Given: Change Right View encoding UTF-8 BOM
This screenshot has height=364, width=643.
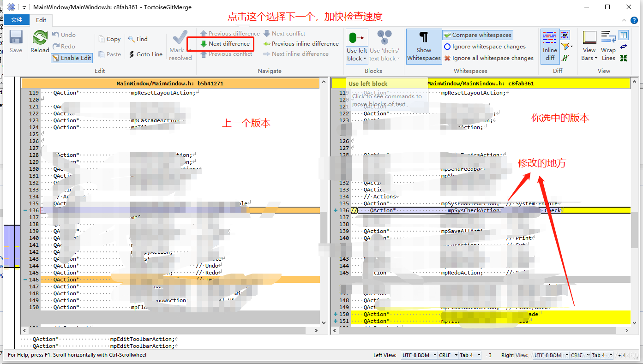Looking at the screenshot, I should tap(551, 355).
